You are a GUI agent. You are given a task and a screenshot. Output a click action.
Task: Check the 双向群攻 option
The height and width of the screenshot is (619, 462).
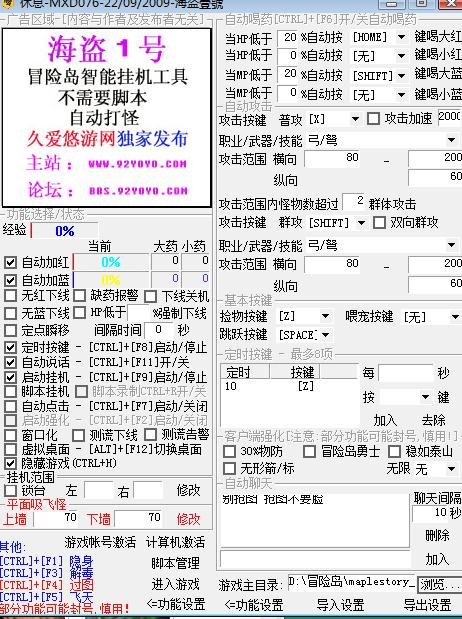[379, 222]
